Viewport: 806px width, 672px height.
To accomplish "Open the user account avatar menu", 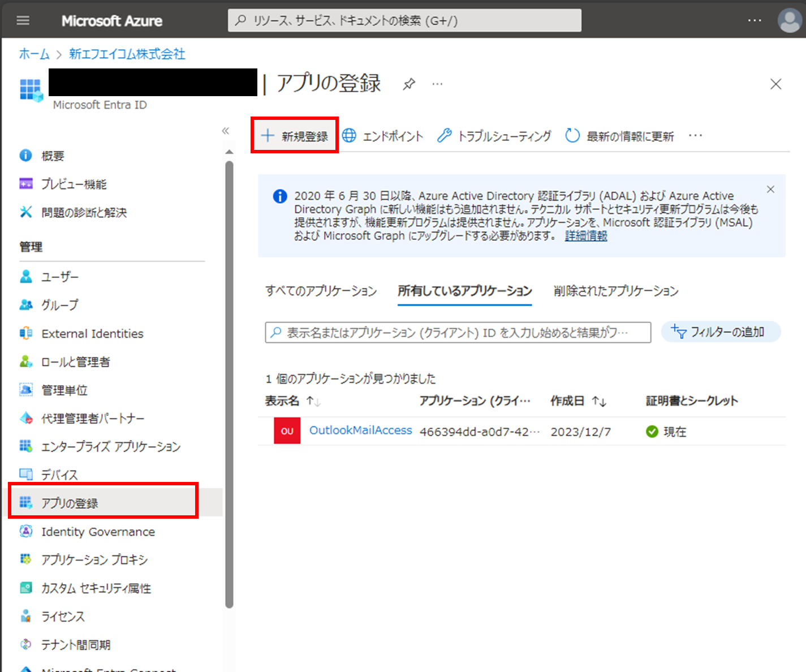I will [x=790, y=21].
